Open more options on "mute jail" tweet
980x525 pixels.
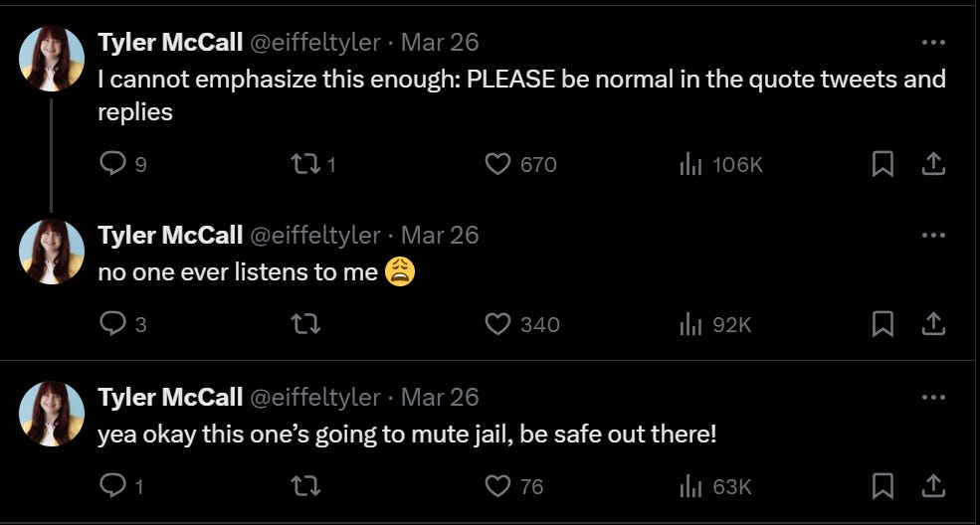coord(933,398)
